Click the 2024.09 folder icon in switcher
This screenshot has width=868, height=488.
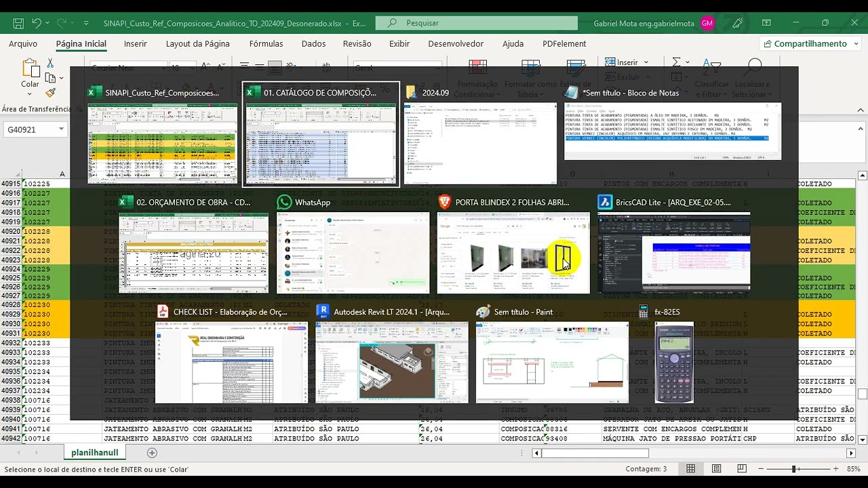411,92
